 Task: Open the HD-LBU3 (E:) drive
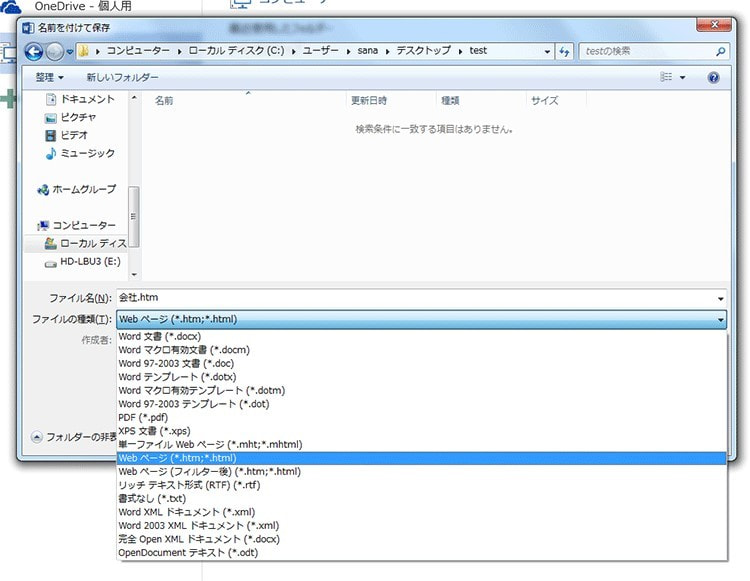(x=88, y=261)
